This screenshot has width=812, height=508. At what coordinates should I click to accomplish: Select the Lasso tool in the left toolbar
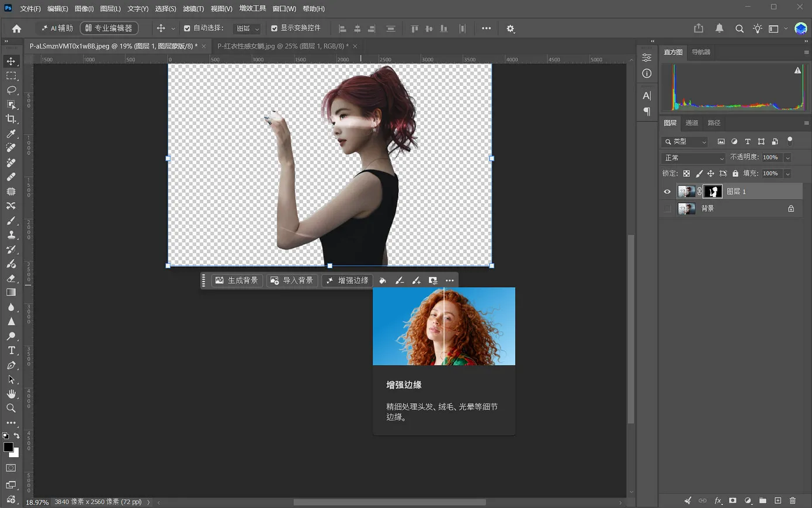click(x=11, y=90)
